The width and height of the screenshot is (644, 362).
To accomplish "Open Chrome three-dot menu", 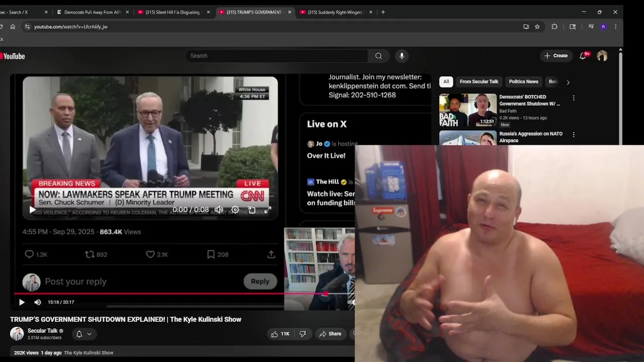I will [615, 27].
